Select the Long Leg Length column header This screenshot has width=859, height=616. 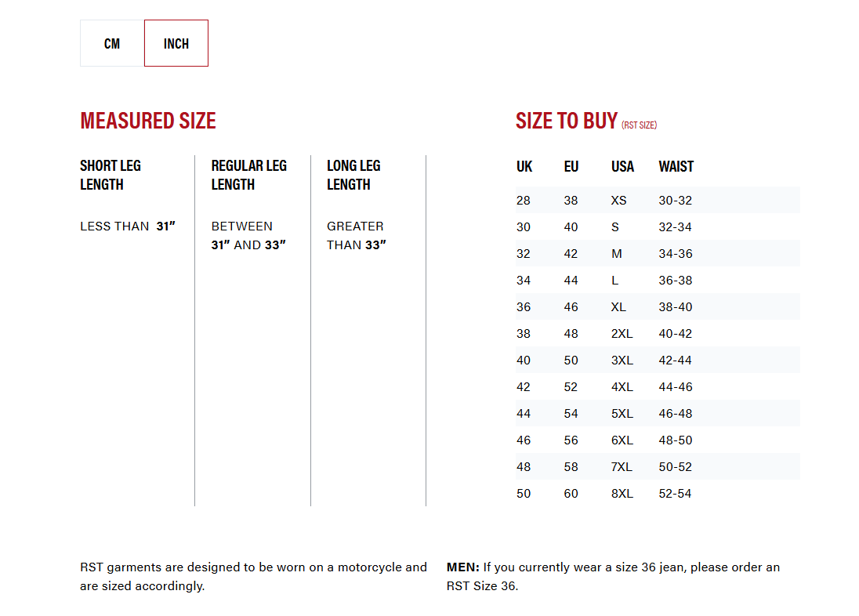(x=353, y=175)
